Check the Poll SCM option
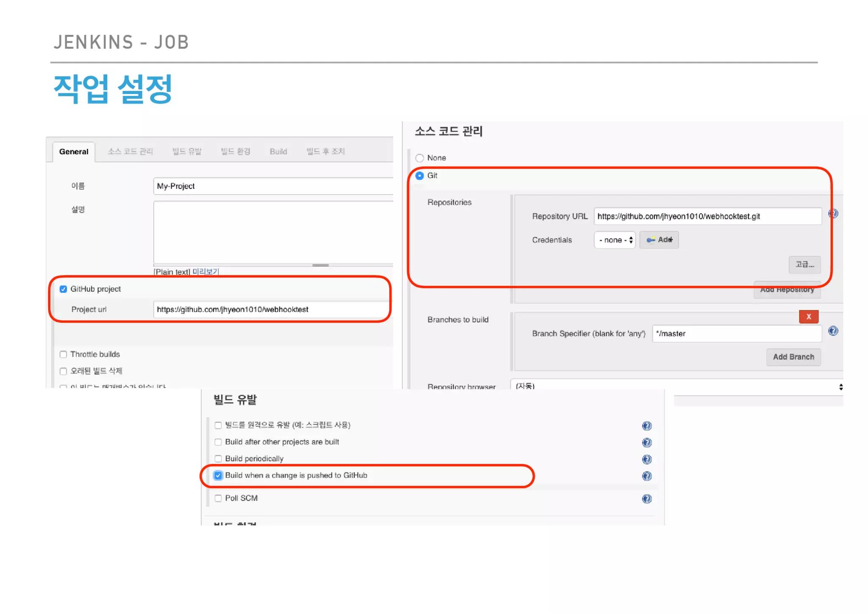Viewport: 868px width, 614px height. pos(218,498)
